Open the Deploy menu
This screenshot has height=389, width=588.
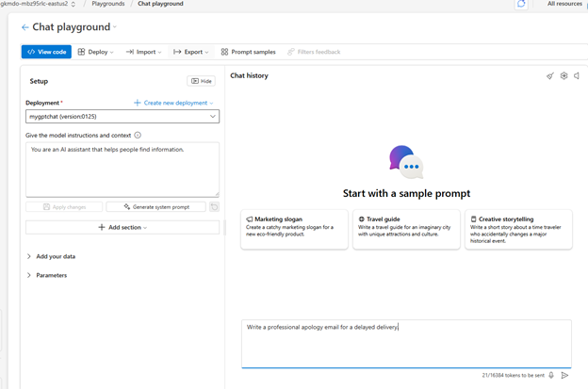click(95, 52)
